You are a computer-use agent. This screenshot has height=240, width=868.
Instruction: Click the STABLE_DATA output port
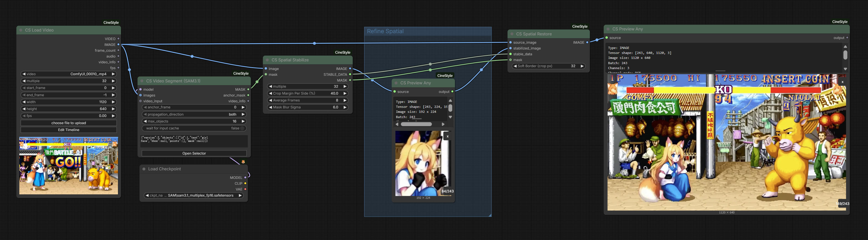pos(350,74)
